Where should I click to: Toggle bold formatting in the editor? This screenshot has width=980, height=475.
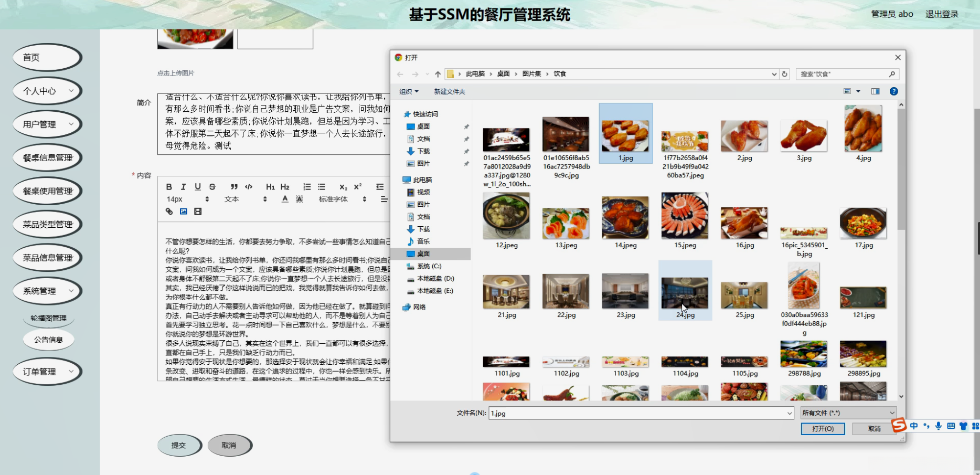[x=169, y=187]
